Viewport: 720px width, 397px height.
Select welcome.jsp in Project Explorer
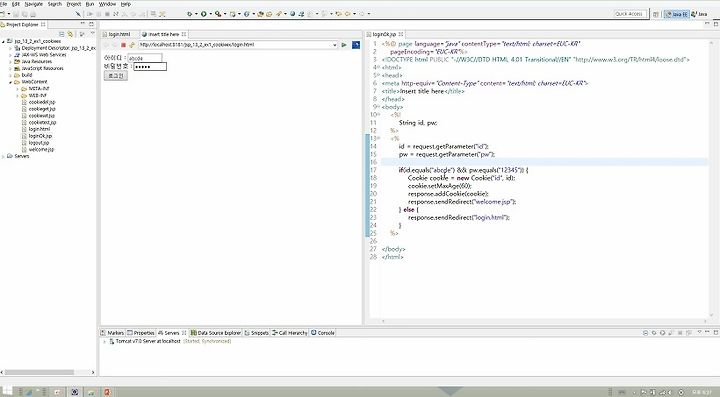point(41,150)
